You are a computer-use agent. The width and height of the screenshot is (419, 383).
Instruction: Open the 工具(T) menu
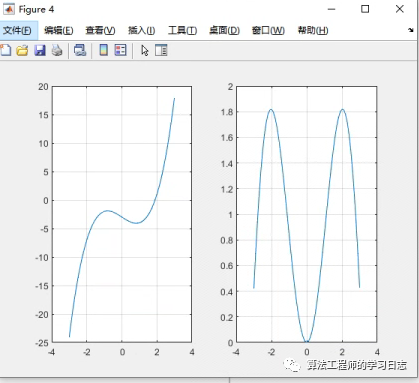click(x=182, y=30)
